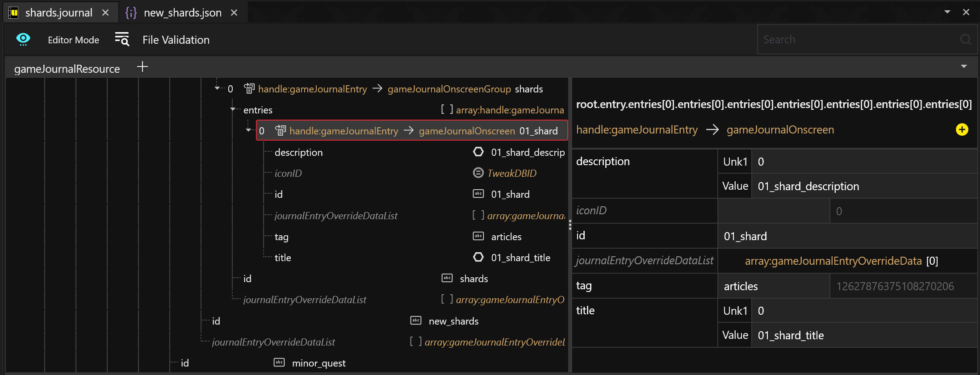Image resolution: width=980 pixels, height=375 pixels.
Task: Click the handle icon of the shards group entry
Action: (x=249, y=88)
